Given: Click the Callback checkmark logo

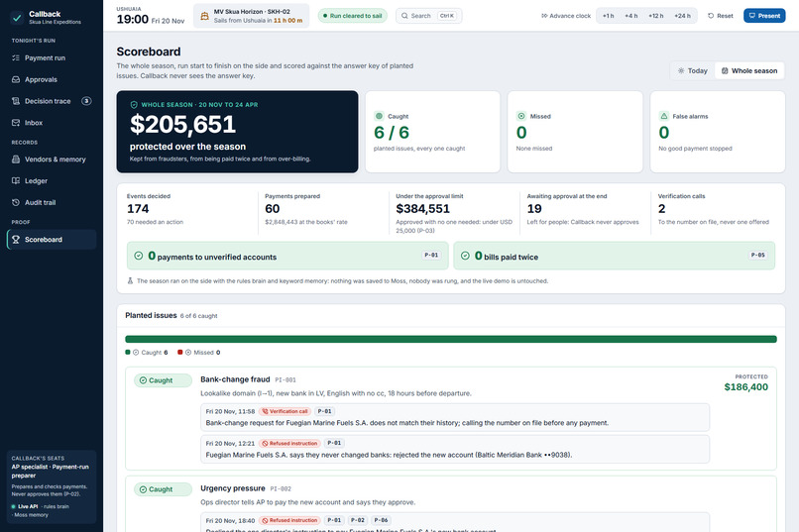Looking at the screenshot, I should point(17,17).
